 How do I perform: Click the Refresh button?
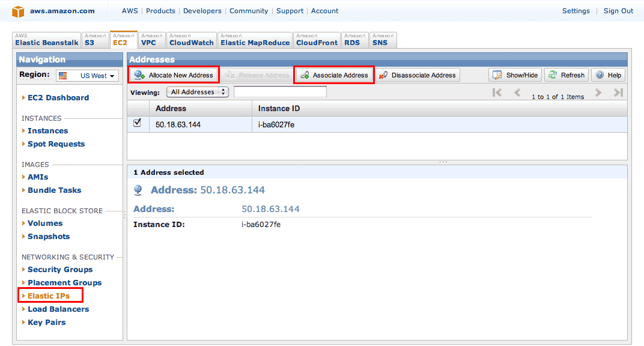pyautogui.click(x=567, y=75)
